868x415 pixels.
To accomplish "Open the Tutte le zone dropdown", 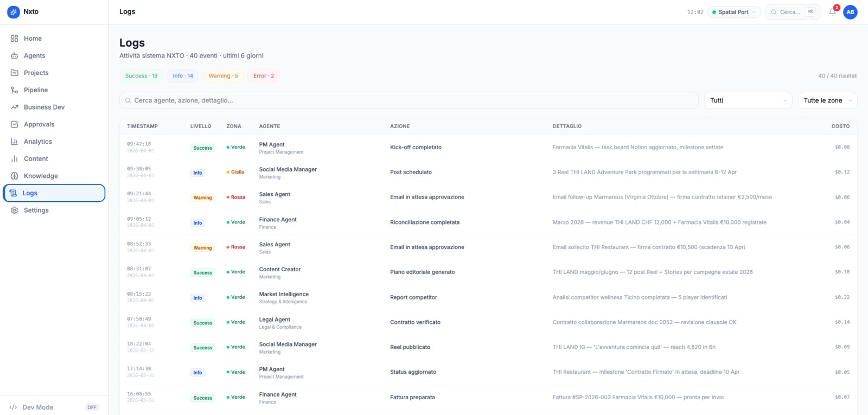I will pyautogui.click(x=827, y=100).
